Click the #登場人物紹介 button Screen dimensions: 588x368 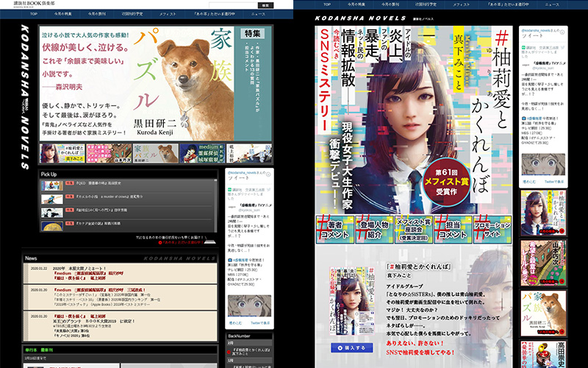374,230
